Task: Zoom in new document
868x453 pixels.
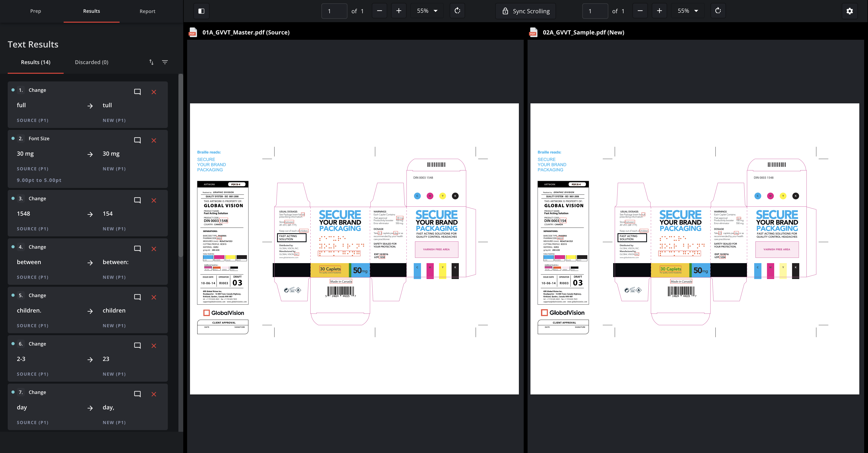Action: coord(659,11)
